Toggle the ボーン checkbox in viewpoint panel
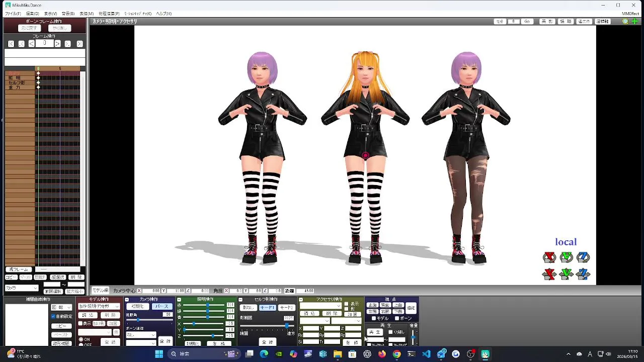The image size is (644, 362). [397, 318]
